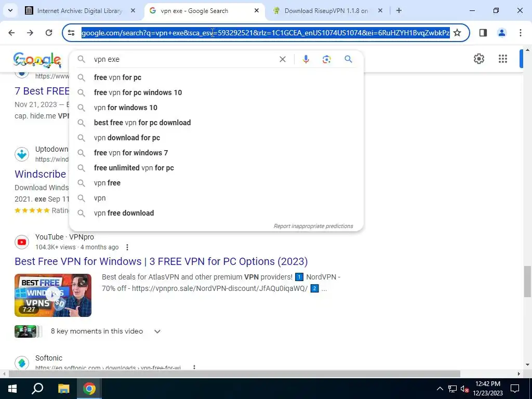532x399 pixels.
Task: Open taskbar clock showing 12:42 PM
Action: [x=488, y=389]
